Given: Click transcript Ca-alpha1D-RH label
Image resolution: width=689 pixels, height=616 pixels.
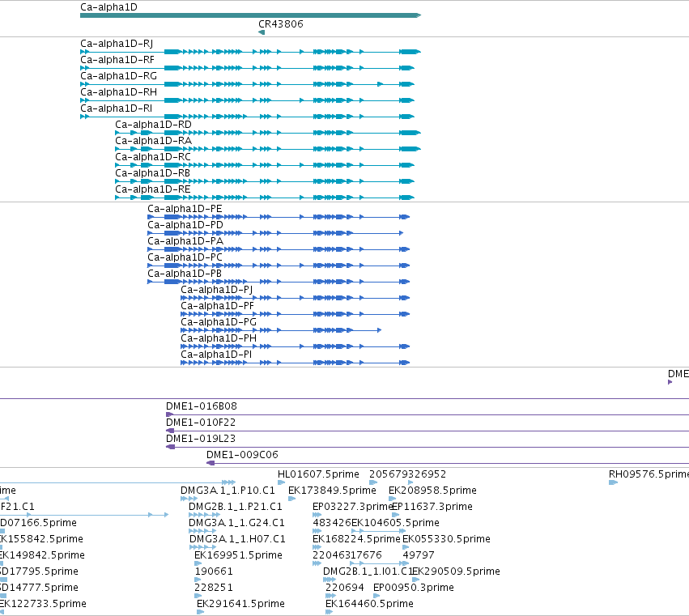Looking at the screenshot, I should click(118, 92).
